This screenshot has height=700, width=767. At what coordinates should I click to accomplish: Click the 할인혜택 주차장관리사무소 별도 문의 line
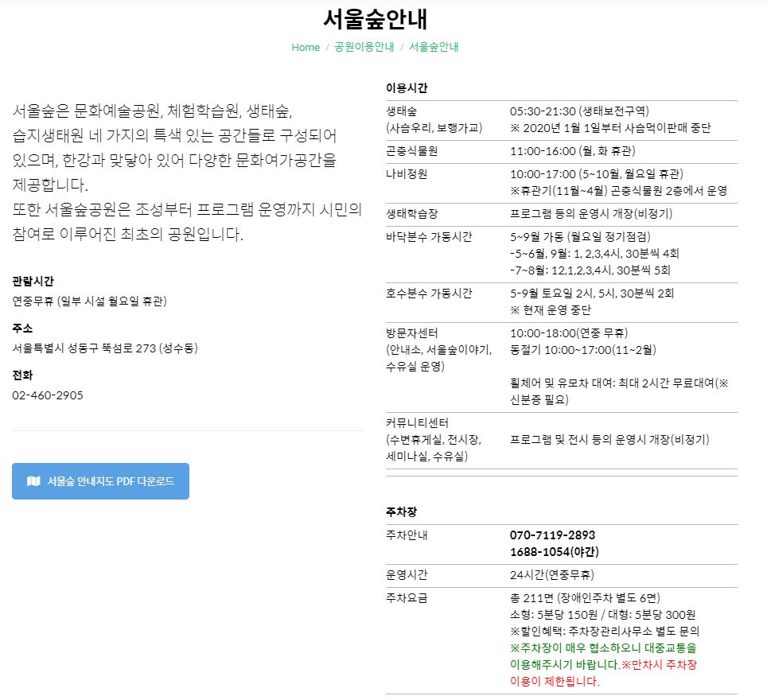tap(605, 631)
